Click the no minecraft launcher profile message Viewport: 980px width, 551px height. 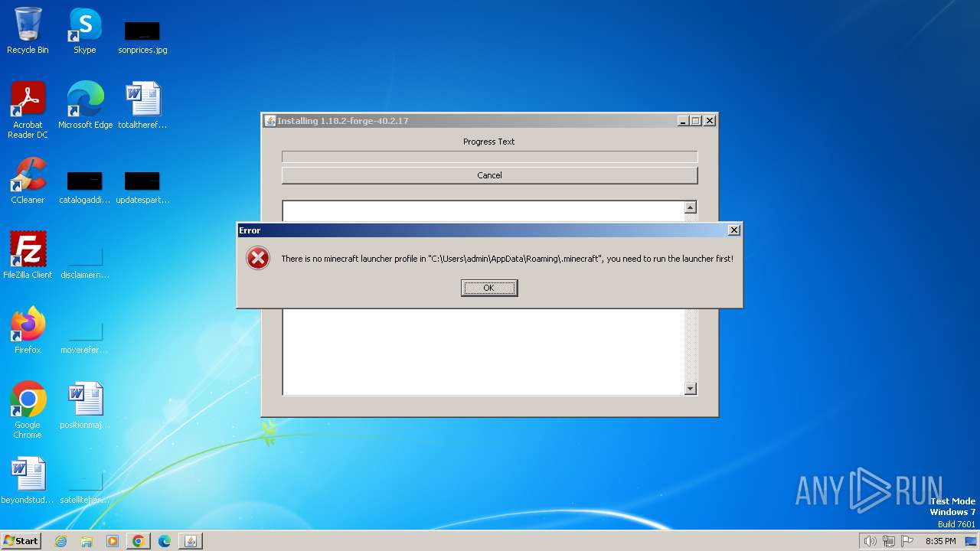pyautogui.click(x=507, y=259)
